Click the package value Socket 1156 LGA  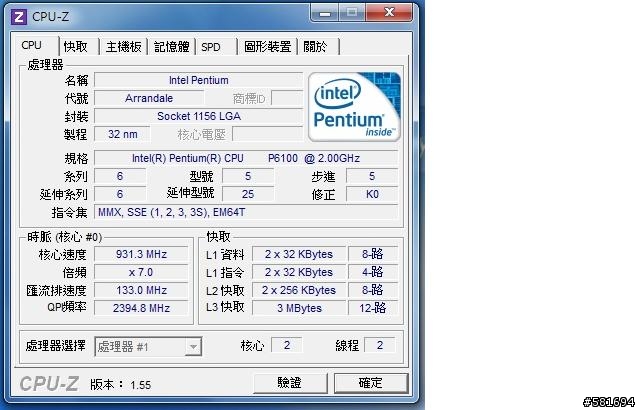tap(198, 116)
